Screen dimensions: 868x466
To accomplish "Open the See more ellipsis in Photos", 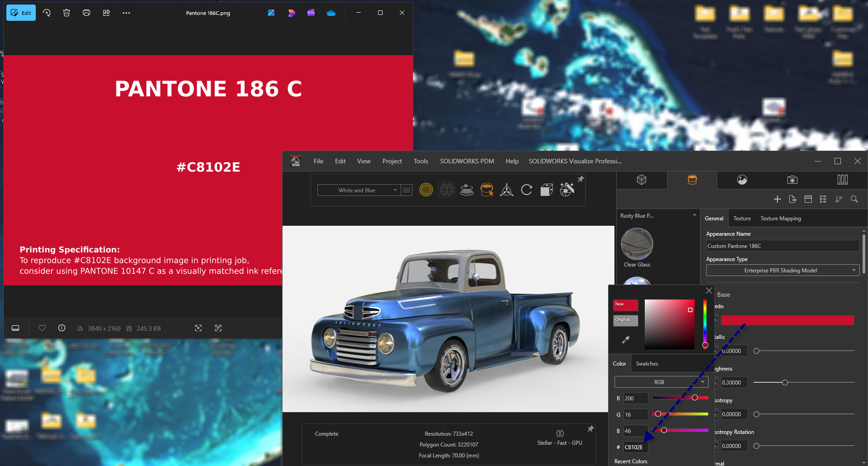I will tap(126, 13).
